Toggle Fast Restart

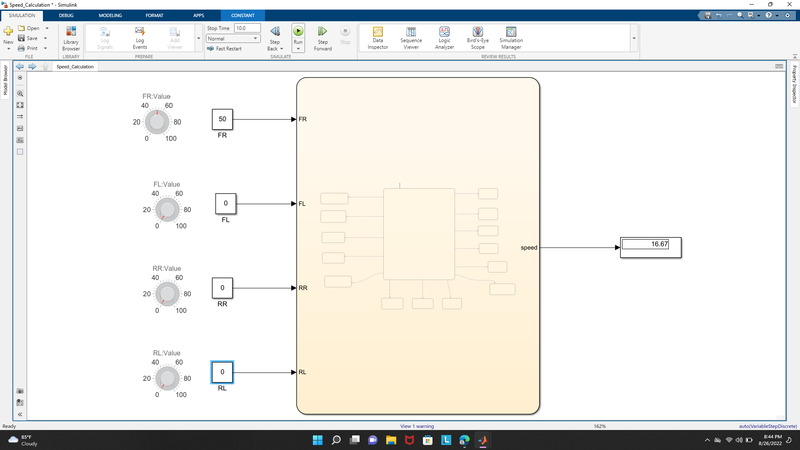click(224, 48)
